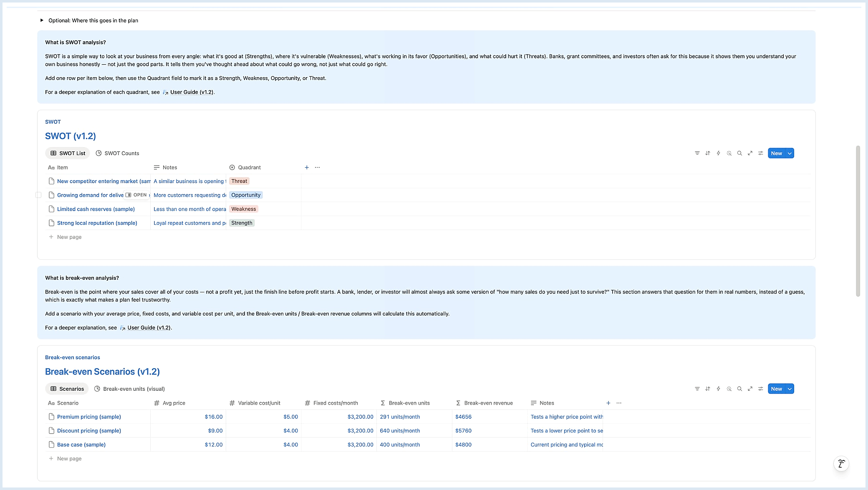Viewport: 868px width, 490px height.
Task: Click AI sparkle icon in Break-even toolbar
Action: click(x=729, y=389)
